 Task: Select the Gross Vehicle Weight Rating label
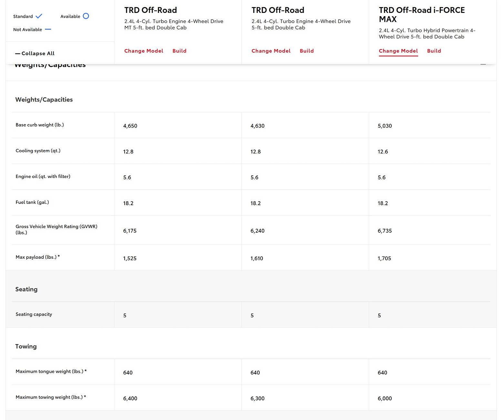click(57, 229)
